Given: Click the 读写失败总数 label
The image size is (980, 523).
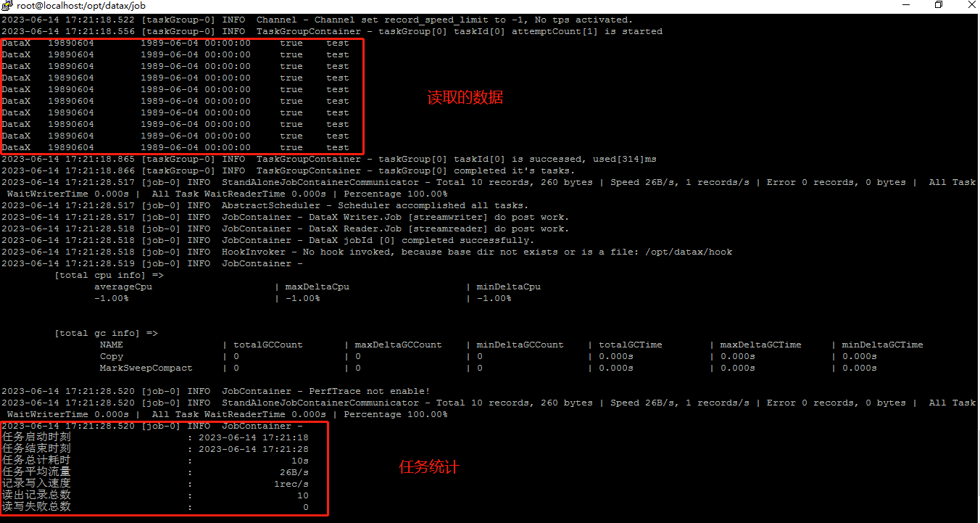Looking at the screenshot, I should click(36, 507).
